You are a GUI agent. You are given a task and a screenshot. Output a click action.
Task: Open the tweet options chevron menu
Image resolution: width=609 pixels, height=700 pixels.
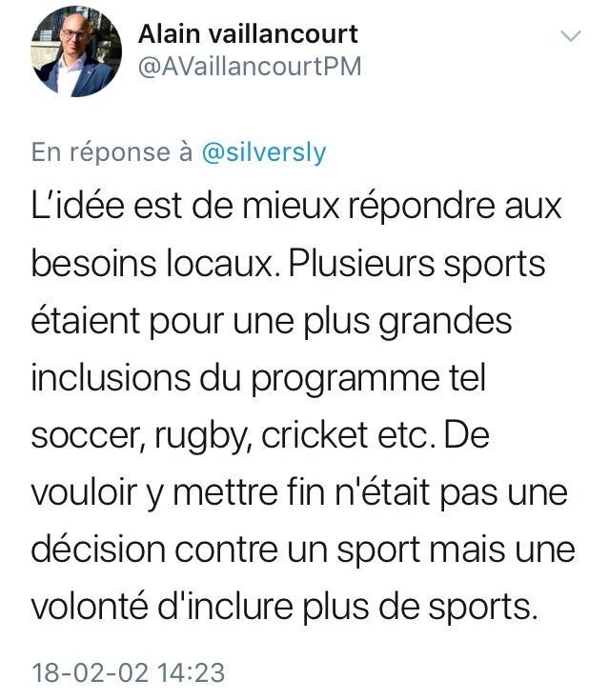[x=571, y=36]
